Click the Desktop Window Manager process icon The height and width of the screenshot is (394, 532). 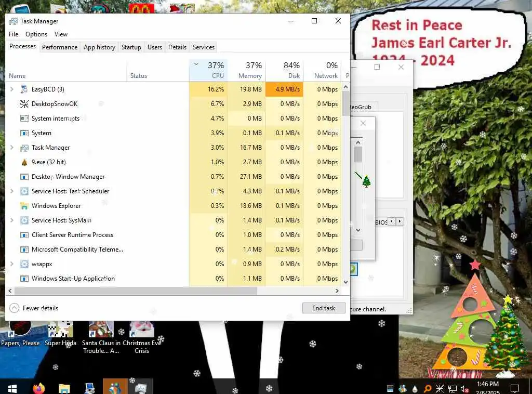[x=24, y=177]
